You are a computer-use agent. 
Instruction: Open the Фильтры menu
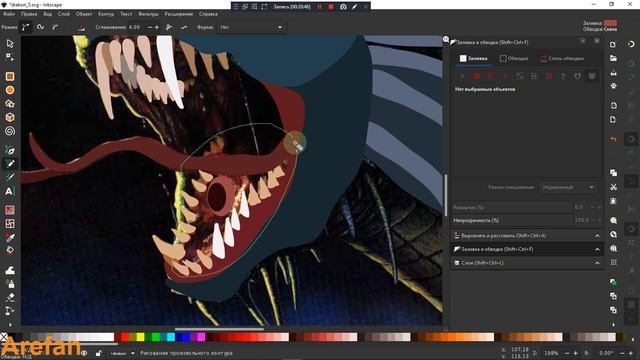click(148, 14)
